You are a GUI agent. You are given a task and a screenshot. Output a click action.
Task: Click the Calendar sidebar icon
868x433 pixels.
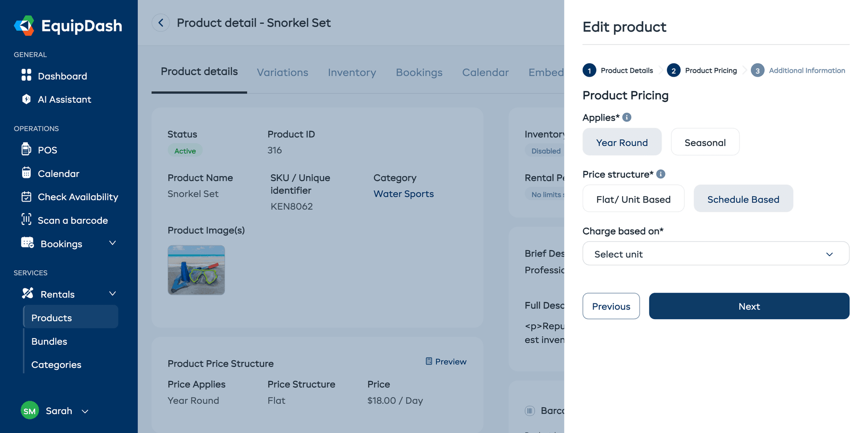[x=27, y=173]
